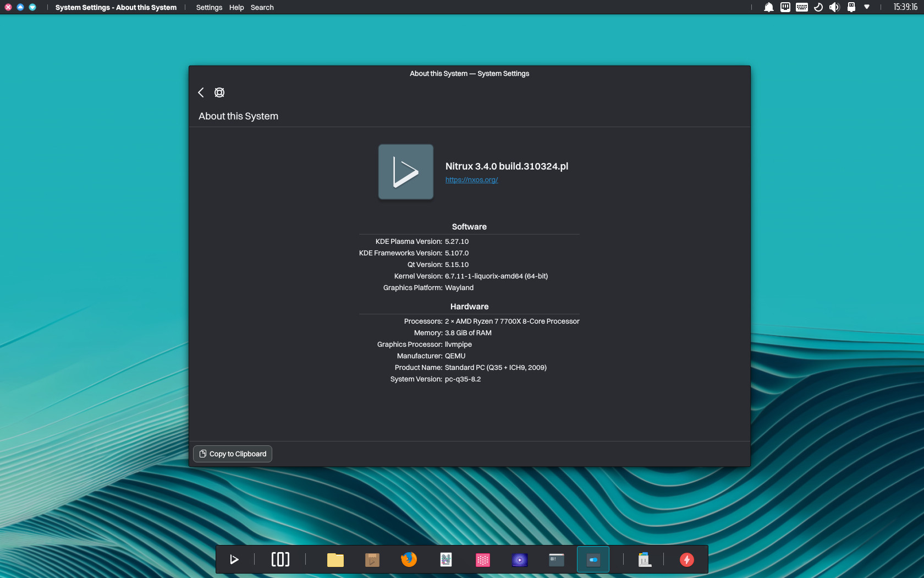The width and height of the screenshot is (924, 578).
Task: Open the trash bin icon in the dock
Action: 645,560
